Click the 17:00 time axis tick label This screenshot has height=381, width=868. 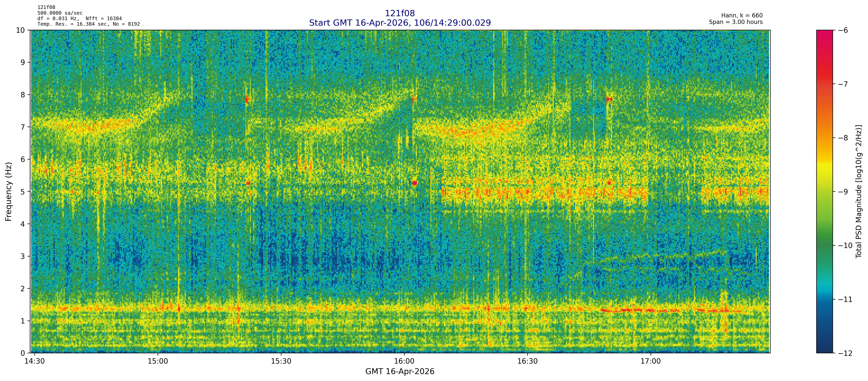coord(650,362)
